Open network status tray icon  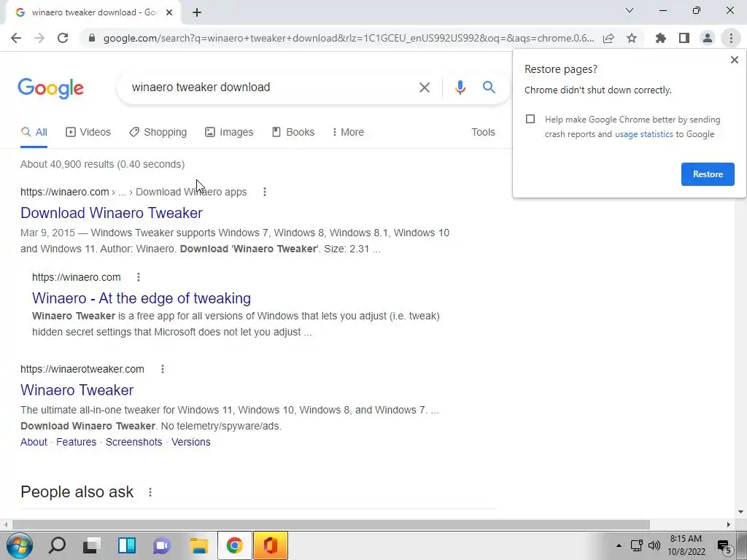(636, 545)
